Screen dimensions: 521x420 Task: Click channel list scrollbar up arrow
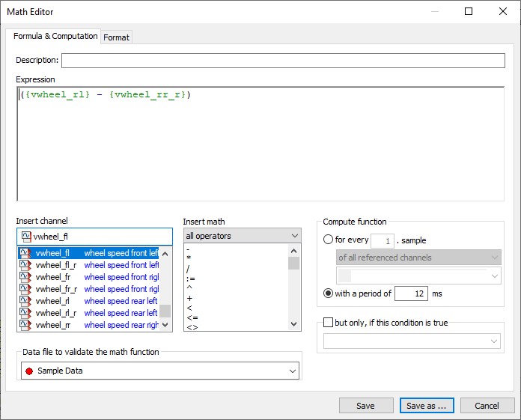[165, 254]
